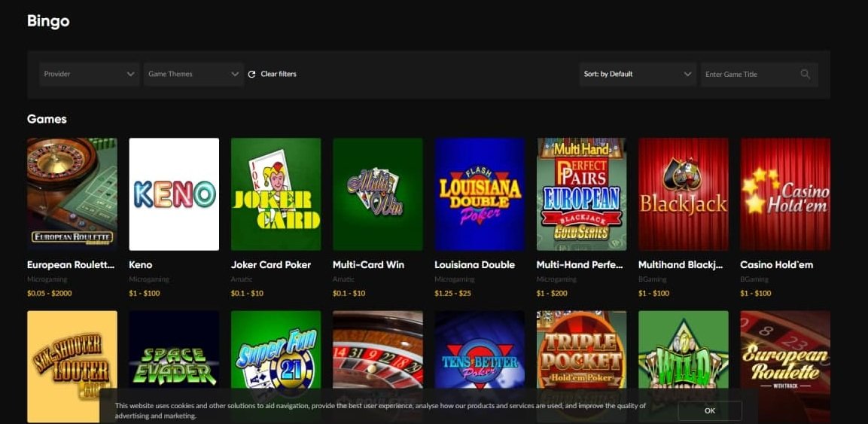Click the Microgaming label under Keno
This screenshot has height=424, width=868.
coord(149,279)
